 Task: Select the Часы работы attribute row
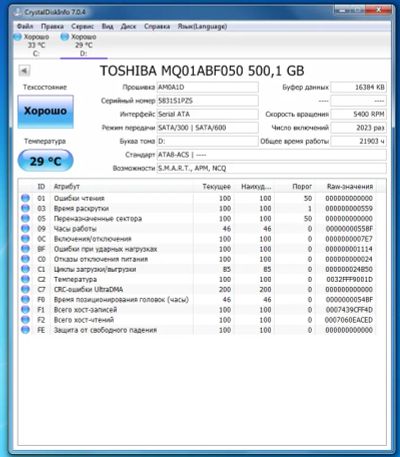coord(198,229)
